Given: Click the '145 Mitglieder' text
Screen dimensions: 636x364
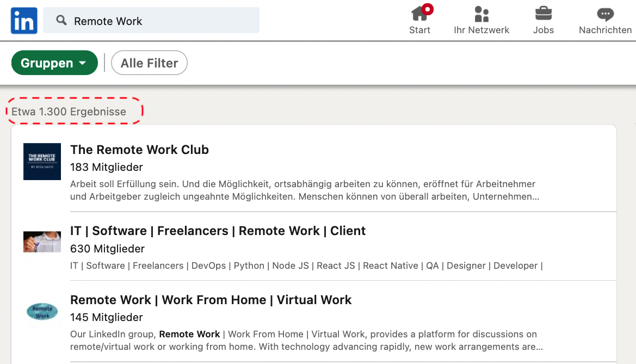Looking at the screenshot, I should point(106,317).
